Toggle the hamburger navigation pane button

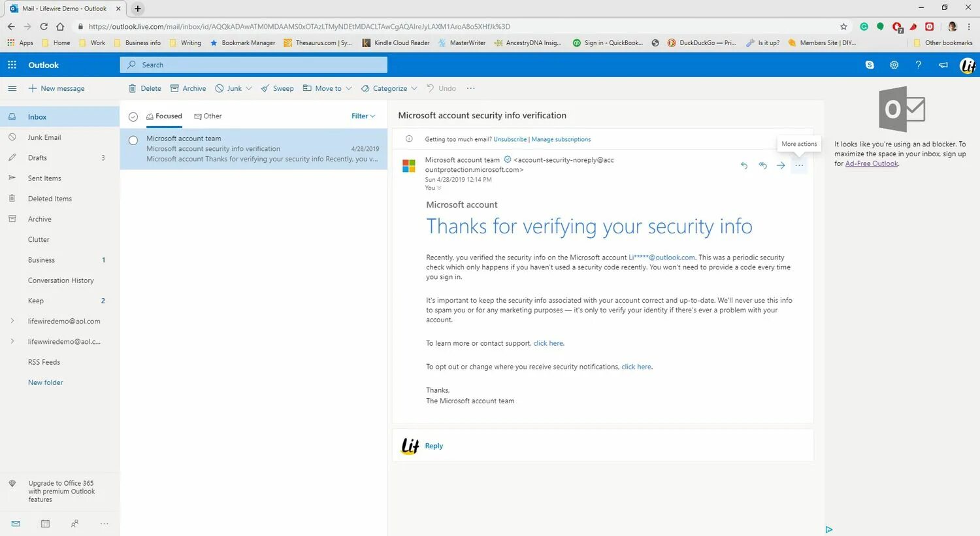[12, 88]
